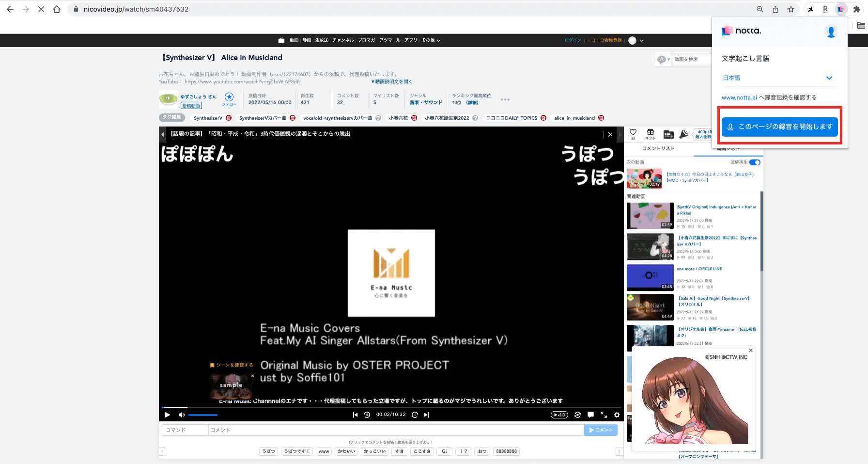Click the ログイン login link
This screenshot has height=464, width=868.
tap(573, 40)
